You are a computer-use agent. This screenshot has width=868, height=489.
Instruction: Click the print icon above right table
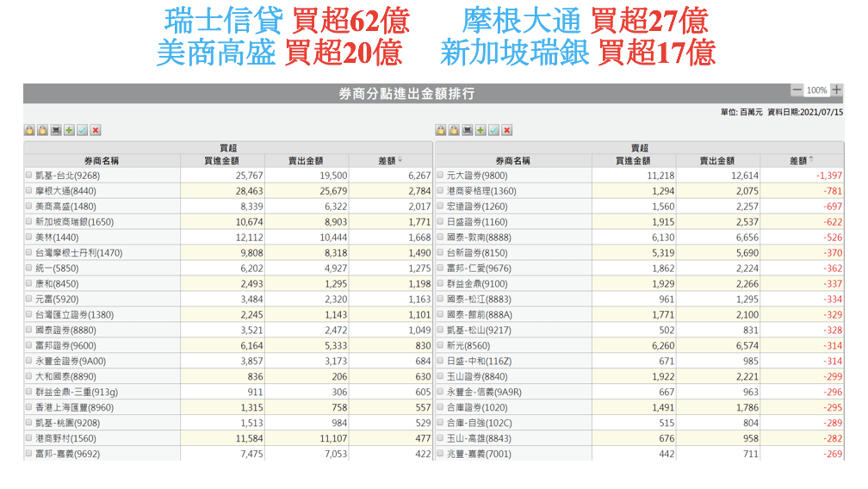point(468,130)
